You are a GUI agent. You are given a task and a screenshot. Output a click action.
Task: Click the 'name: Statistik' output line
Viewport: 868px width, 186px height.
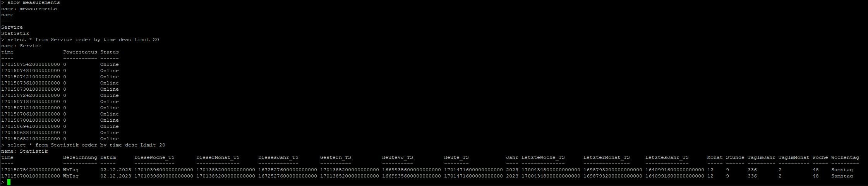(24, 151)
